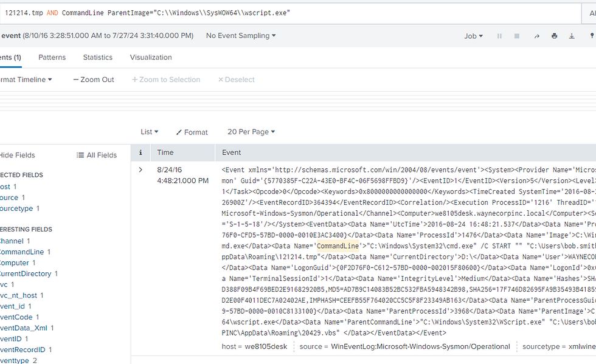
Task: Open the List view dropdown
Action: click(149, 132)
